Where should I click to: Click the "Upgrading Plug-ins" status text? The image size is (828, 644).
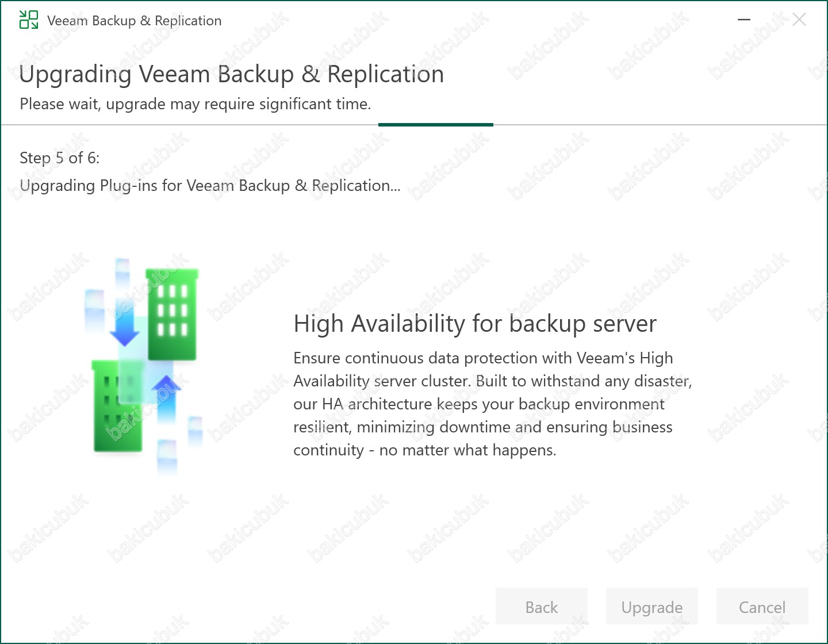click(x=210, y=186)
